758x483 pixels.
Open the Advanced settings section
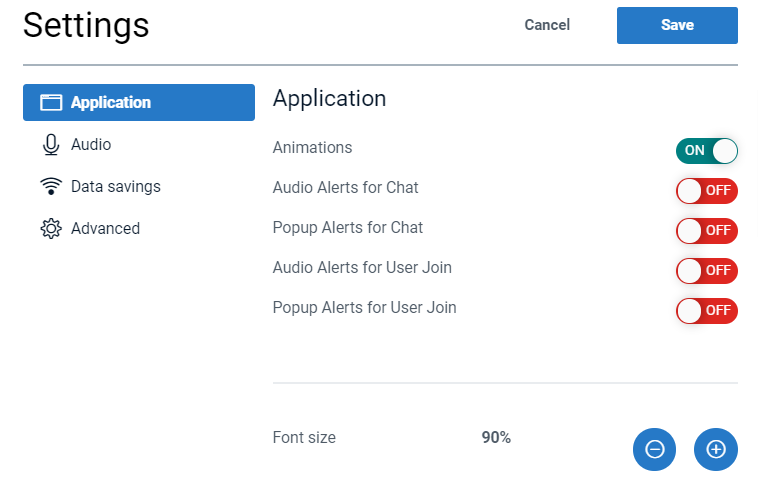[x=105, y=229]
